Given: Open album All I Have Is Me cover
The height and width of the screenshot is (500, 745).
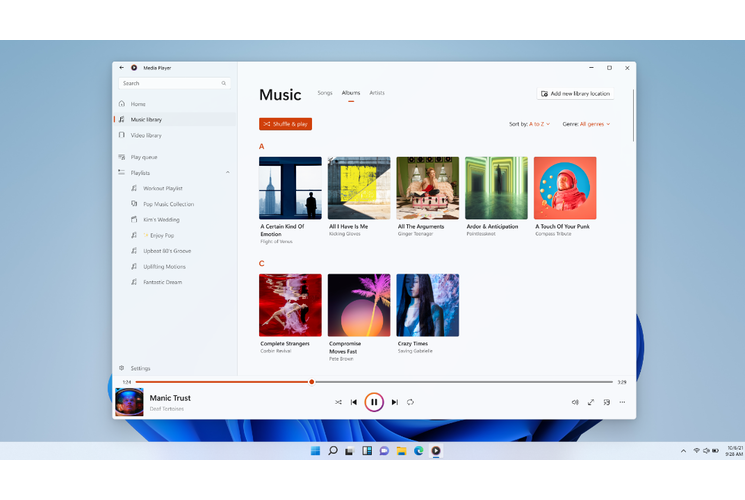Looking at the screenshot, I should [359, 188].
